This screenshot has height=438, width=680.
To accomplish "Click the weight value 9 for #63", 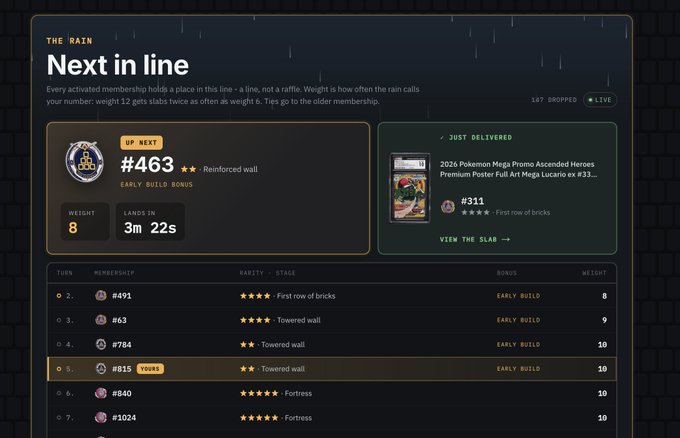I will pyautogui.click(x=604, y=320).
